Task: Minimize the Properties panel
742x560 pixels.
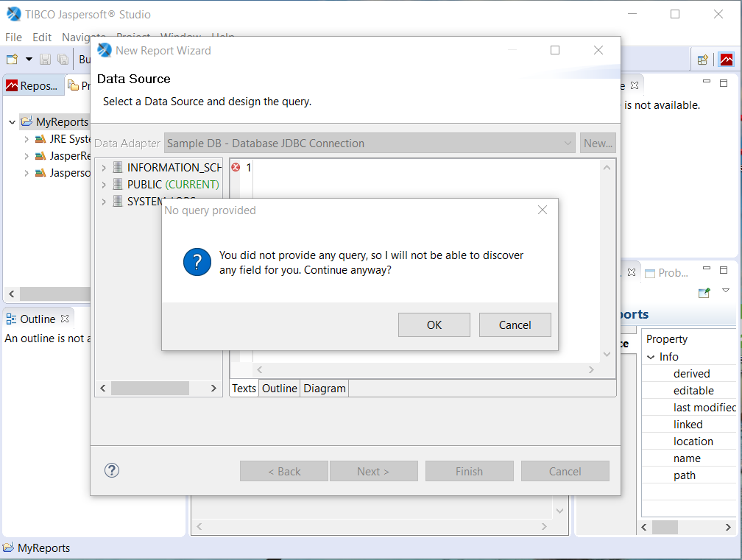Action: click(707, 268)
